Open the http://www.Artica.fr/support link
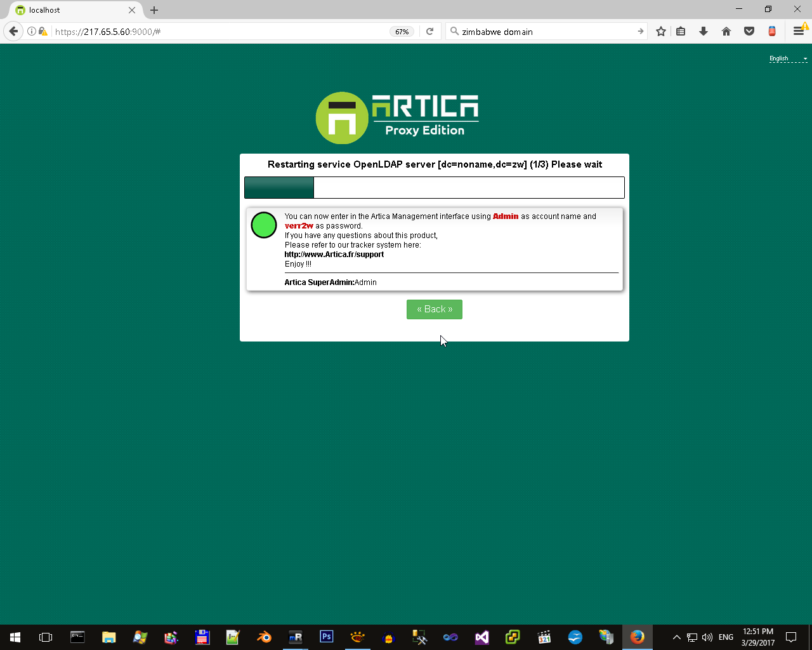812x650 pixels. pyautogui.click(x=334, y=255)
